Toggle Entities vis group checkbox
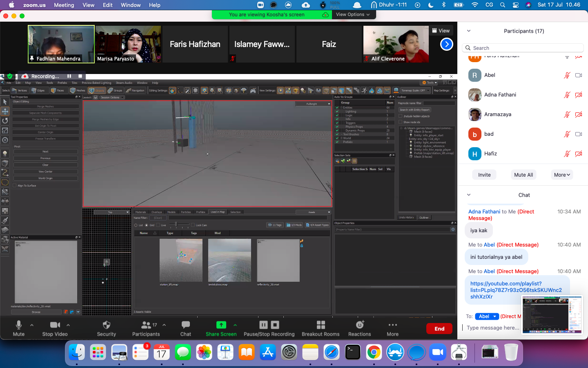This screenshot has width=588, height=368. (337, 108)
